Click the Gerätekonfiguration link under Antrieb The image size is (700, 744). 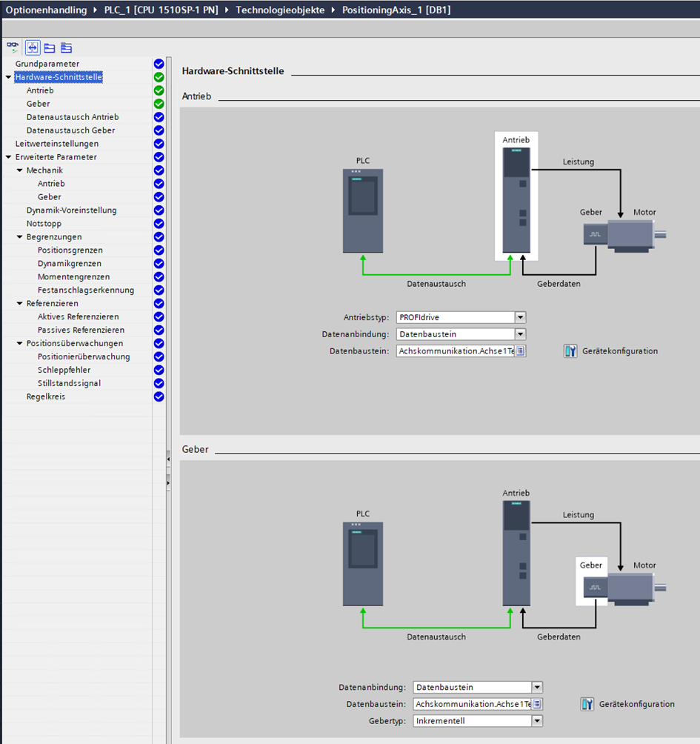click(x=620, y=351)
